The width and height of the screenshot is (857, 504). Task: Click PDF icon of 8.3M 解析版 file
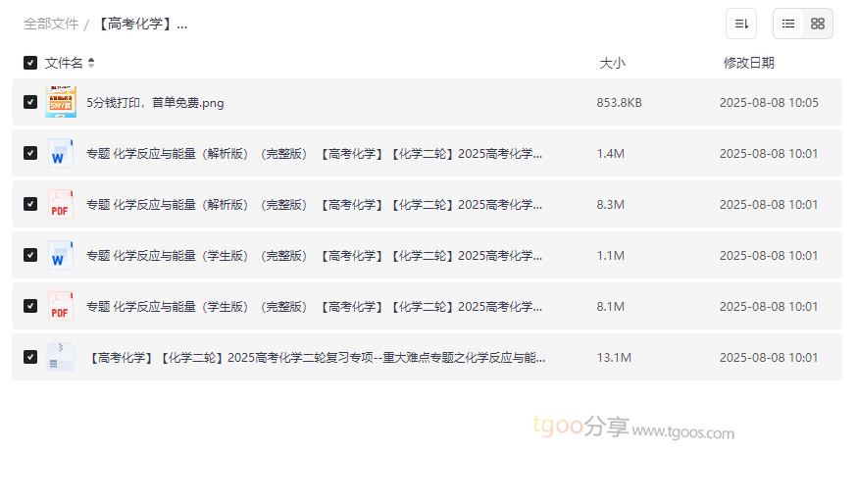pos(61,205)
